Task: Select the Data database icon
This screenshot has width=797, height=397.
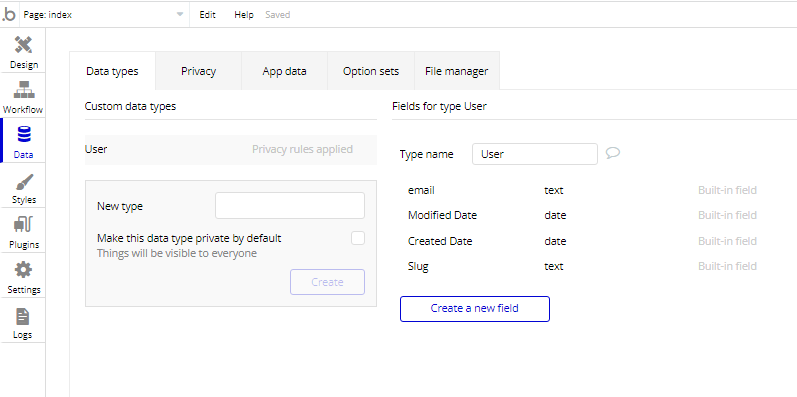Action: [x=23, y=135]
